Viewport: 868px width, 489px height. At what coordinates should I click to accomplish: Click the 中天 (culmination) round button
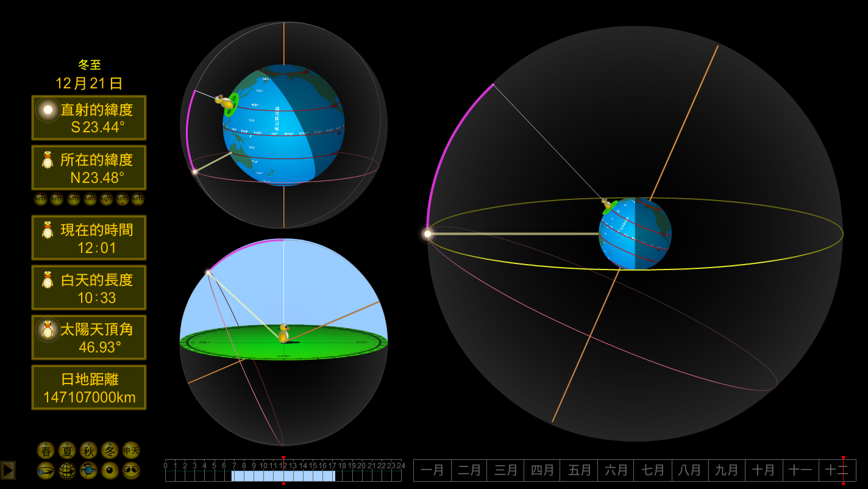131,451
